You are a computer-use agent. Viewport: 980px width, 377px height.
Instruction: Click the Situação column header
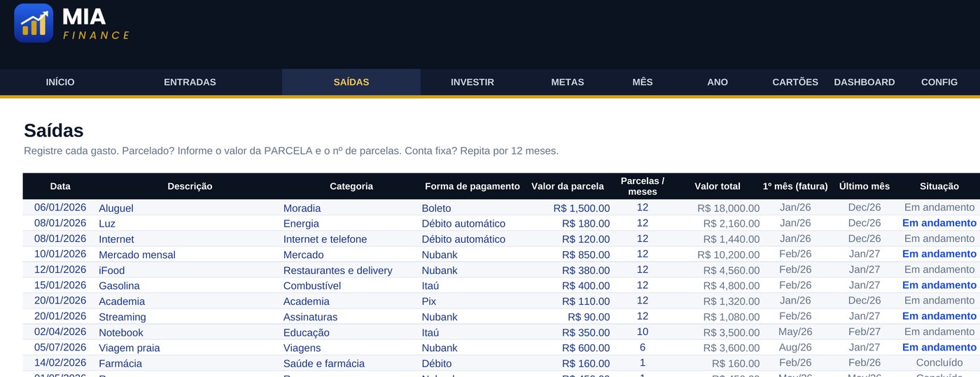tap(939, 186)
